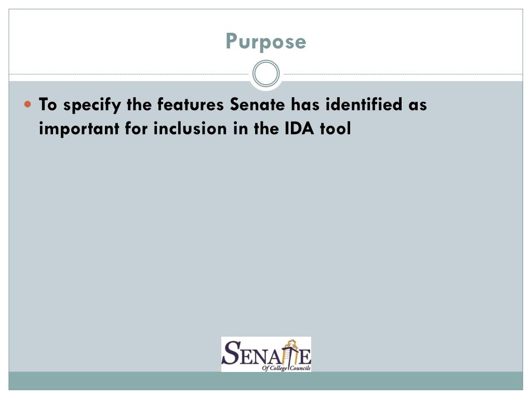Screen dimensions: 532x399
Task: Click the word "features" in the bullet text
Action: point(190,104)
